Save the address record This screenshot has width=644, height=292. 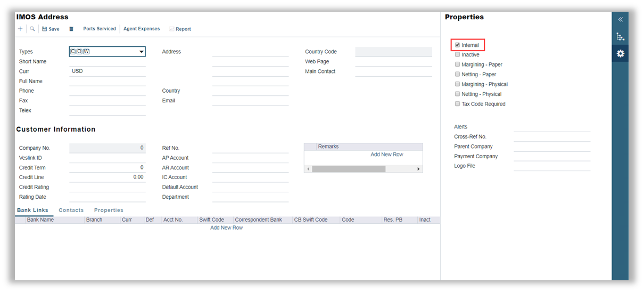pyautogui.click(x=51, y=29)
